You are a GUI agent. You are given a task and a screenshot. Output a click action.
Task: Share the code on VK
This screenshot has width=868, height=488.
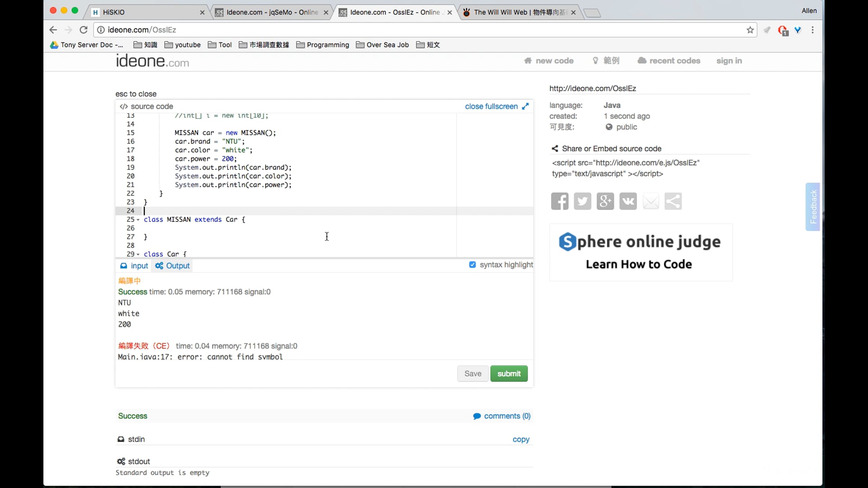628,201
